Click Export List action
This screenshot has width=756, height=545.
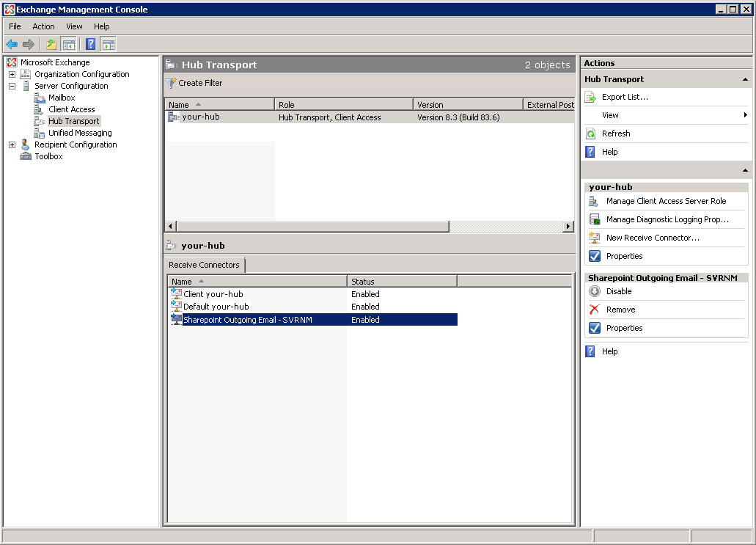pyautogui.click(x=625, y=97)
